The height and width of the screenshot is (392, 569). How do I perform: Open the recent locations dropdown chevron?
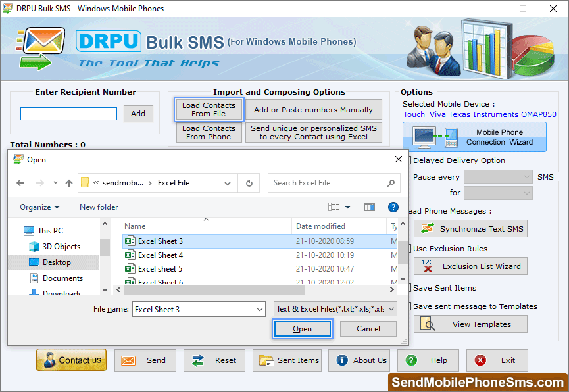point(55,183)
